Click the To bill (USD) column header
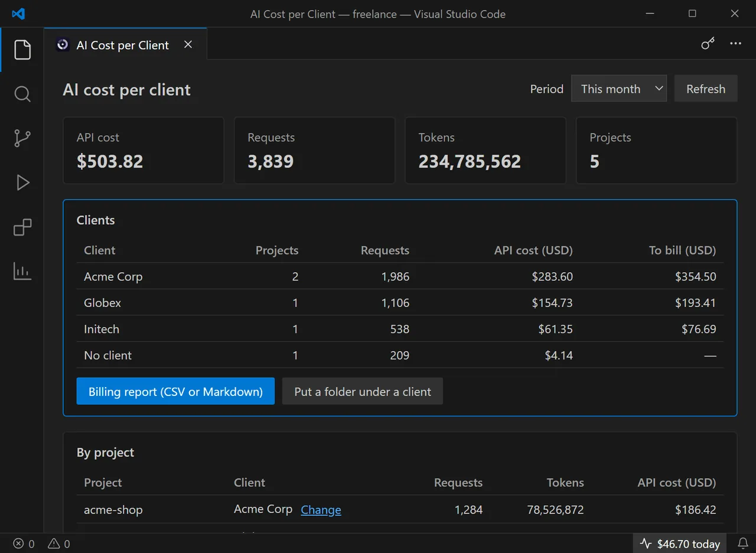This screenshot has width=756, height=553. coord(682,250)
